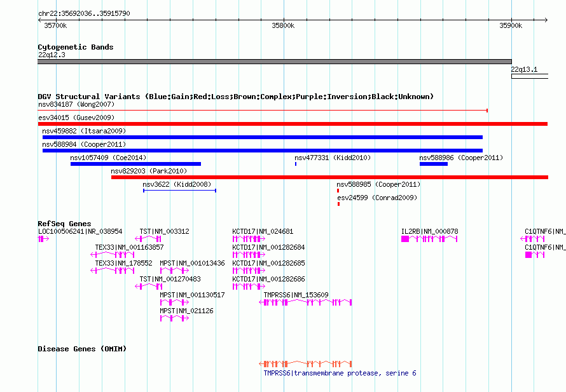Open LOC100506241|NR_038954 gene glyph
Screen dimensions: 566x392
[x=43, y=239]
